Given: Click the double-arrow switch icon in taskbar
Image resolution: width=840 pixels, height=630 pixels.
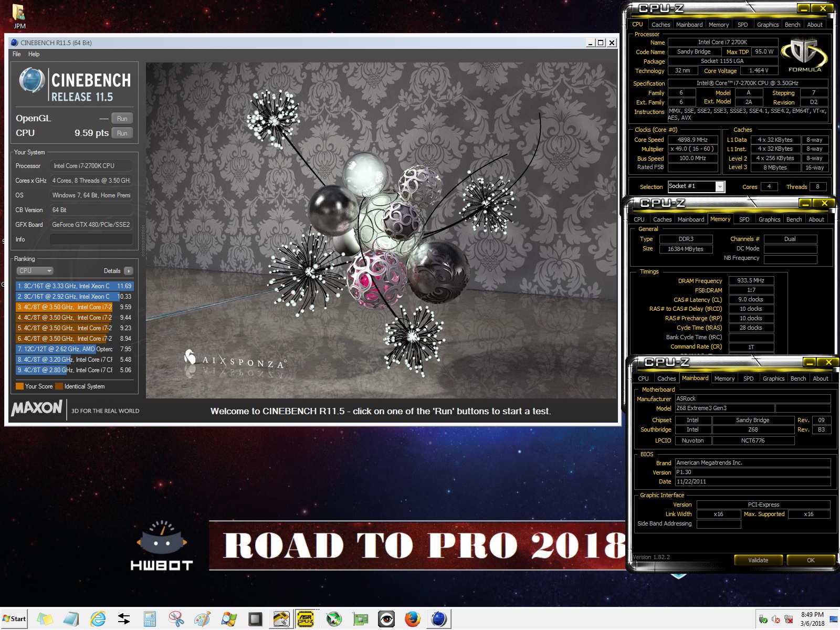Looking at the screenshot, I should pyautogui.click(x=124, y=619).
